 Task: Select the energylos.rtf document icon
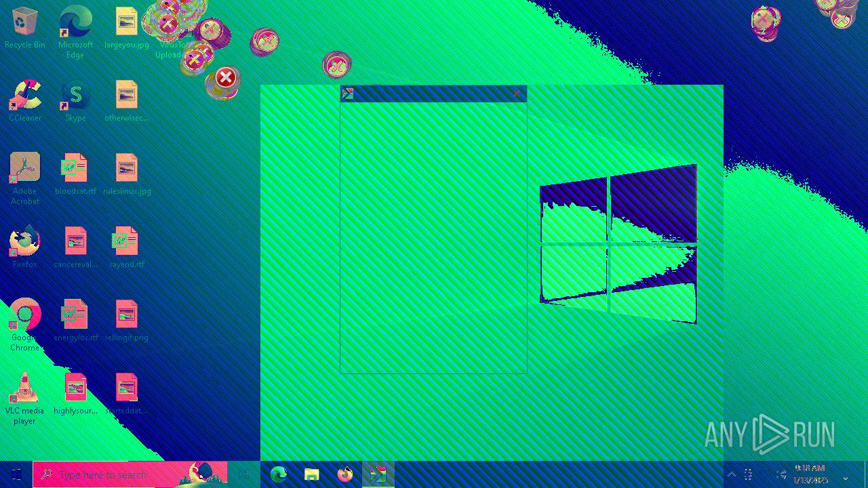(75, 321)
